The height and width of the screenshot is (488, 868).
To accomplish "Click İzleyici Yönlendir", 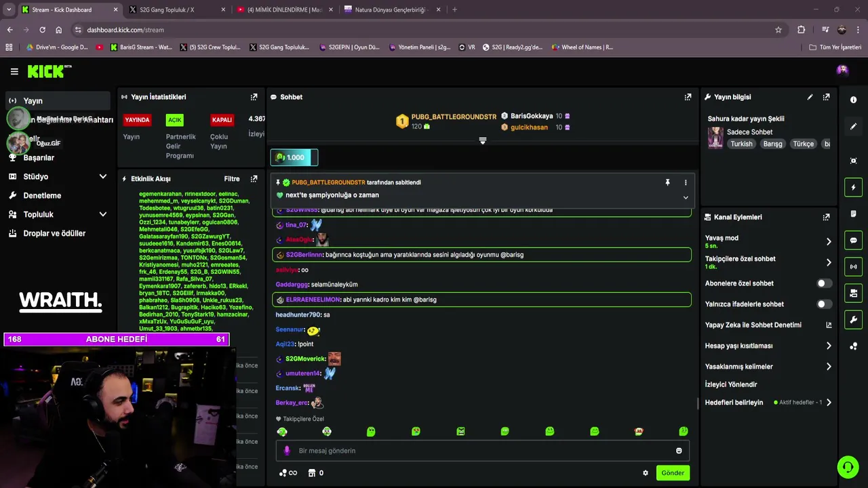I will pyautogui.click(x=731, y=384).
